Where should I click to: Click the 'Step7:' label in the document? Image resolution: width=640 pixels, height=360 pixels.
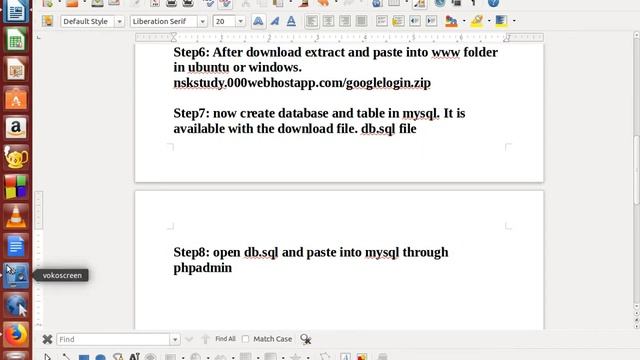pyautogui.click(x=191, y=113)
